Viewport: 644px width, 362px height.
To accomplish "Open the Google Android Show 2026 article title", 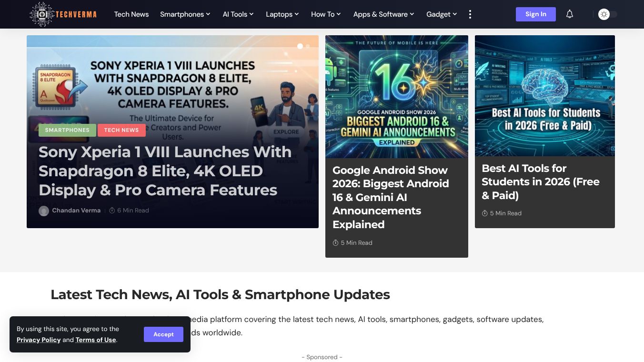I will pos(391,197).
